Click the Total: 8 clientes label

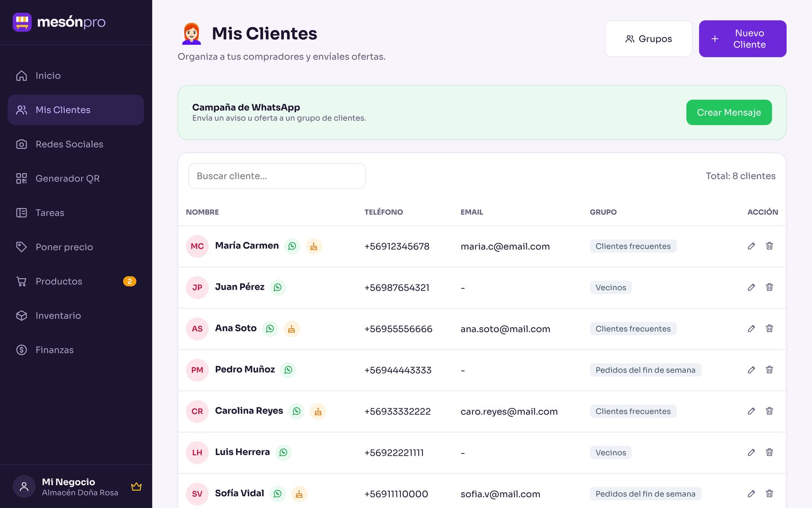click(x=740, y=176)
